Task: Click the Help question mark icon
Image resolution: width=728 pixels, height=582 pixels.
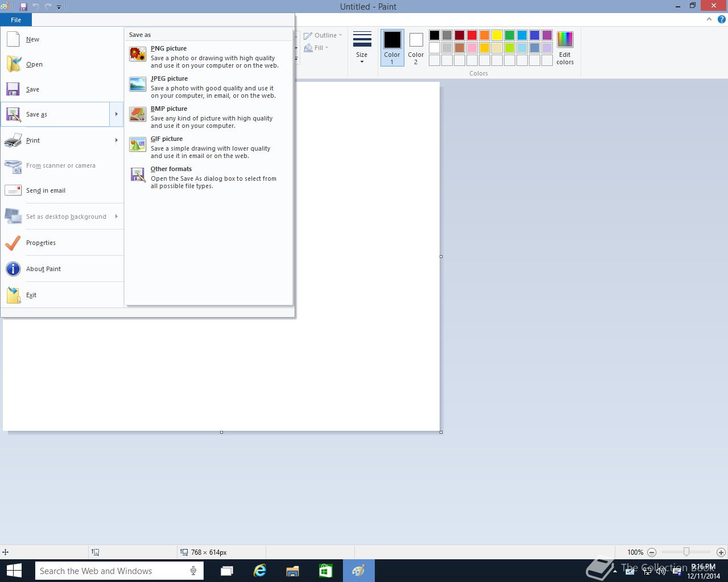Action: pos(722,19)
